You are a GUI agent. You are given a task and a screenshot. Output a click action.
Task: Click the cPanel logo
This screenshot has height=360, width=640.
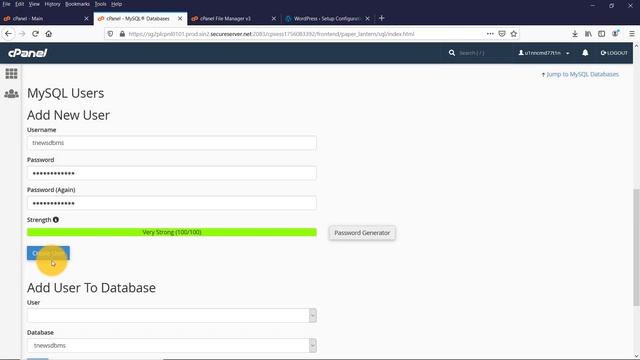[27, 53]
